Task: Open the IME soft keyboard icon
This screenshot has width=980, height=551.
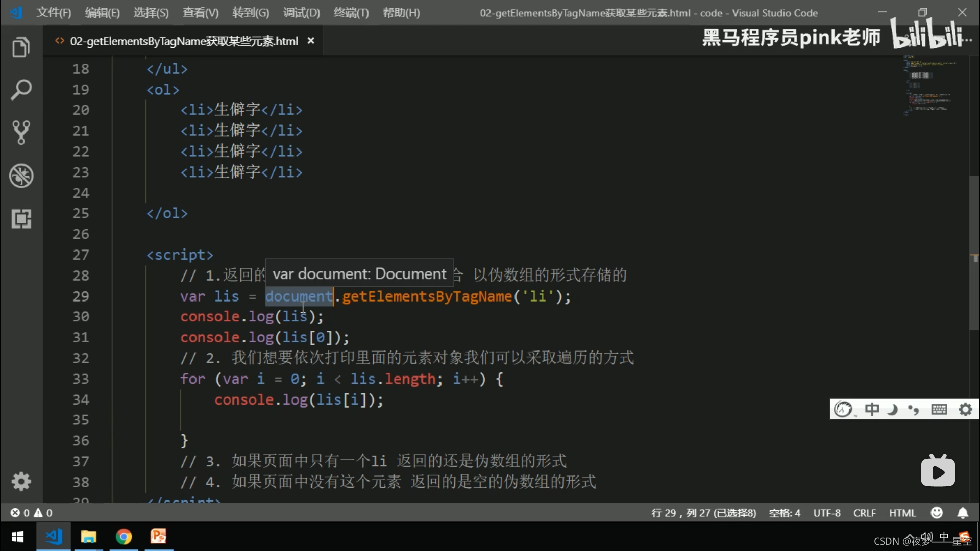Action: (x=939, y=409)
